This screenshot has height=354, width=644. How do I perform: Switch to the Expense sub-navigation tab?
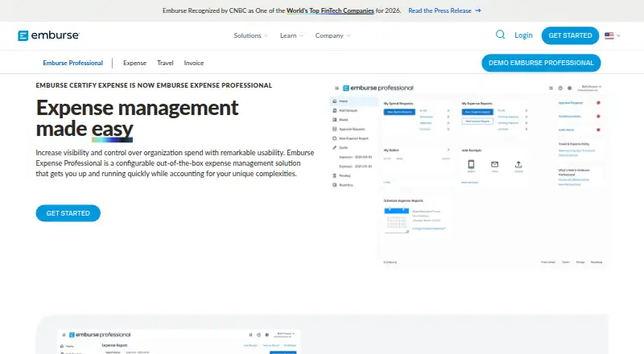134,63
